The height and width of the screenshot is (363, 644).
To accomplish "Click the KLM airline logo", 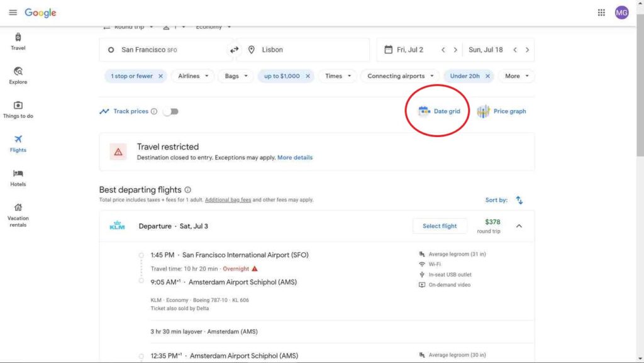I will pyautogui.click(x=117, y=225).
